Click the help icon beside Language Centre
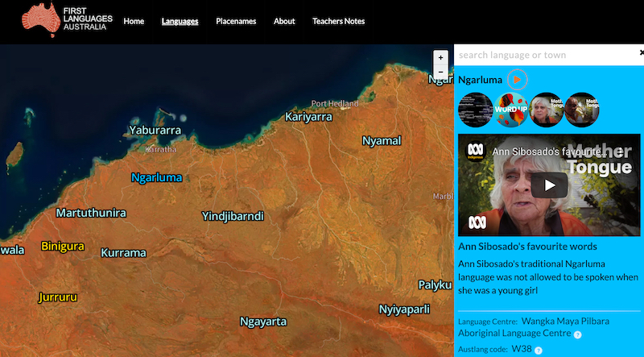The image size is (644, 357). [x=577, y=334]
